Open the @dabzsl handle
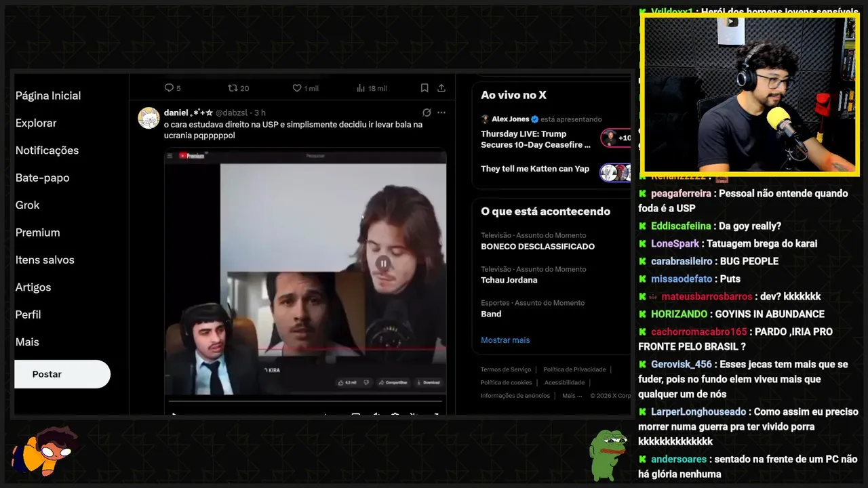 coord(232,113)
